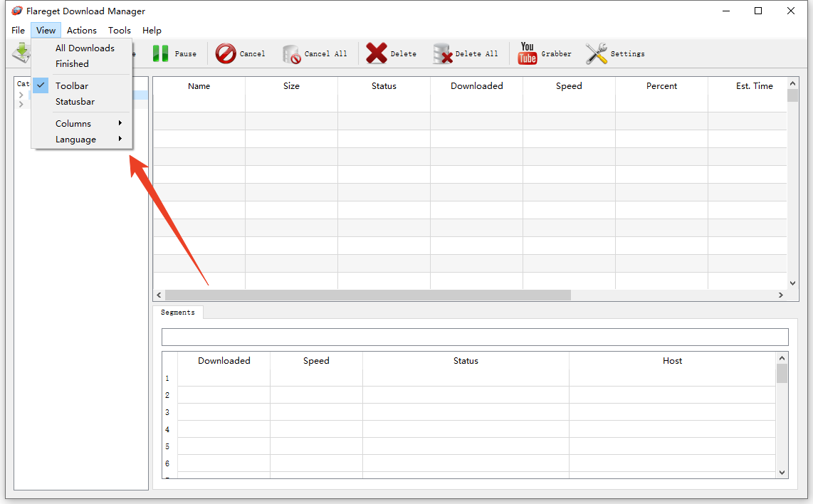Open Settings from the toolbar
Screen dimensions: 813x504
point(615,53)
